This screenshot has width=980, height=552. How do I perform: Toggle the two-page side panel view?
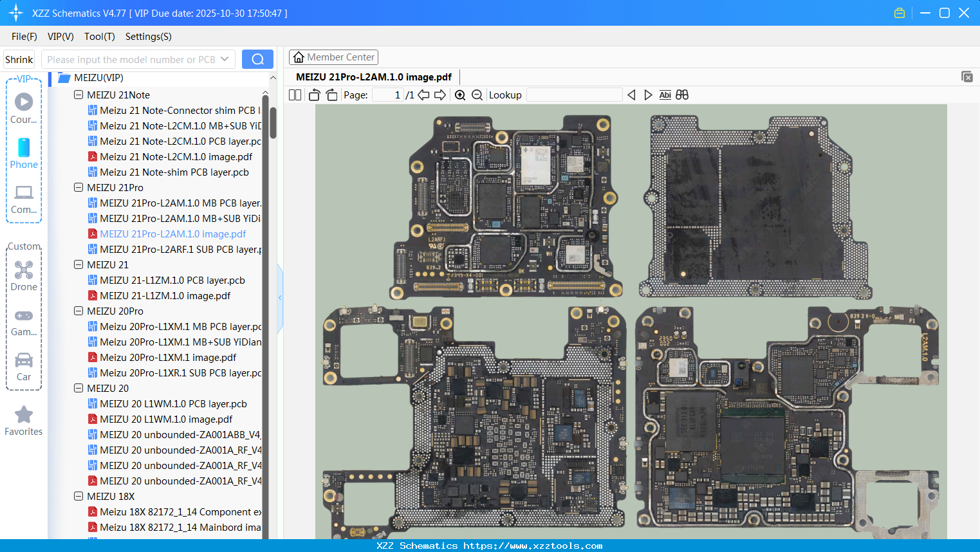coord(295,95)
